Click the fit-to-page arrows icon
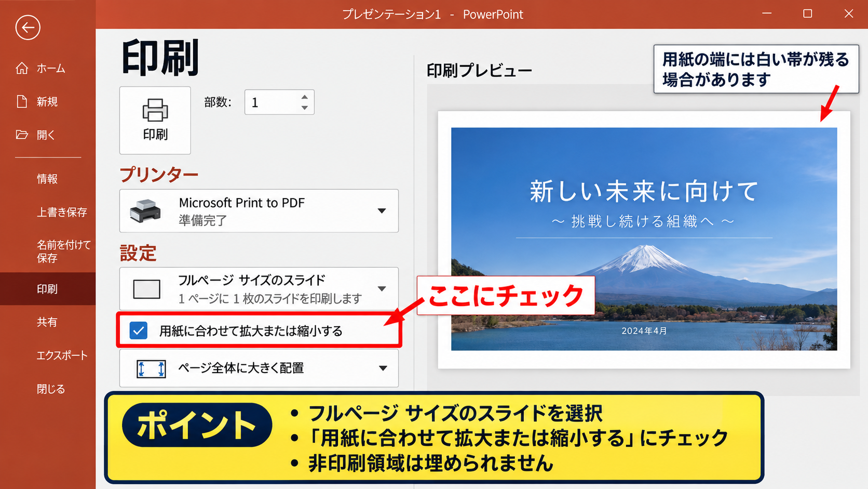This screenshot has width=868, height=489. tap(151, 368)
